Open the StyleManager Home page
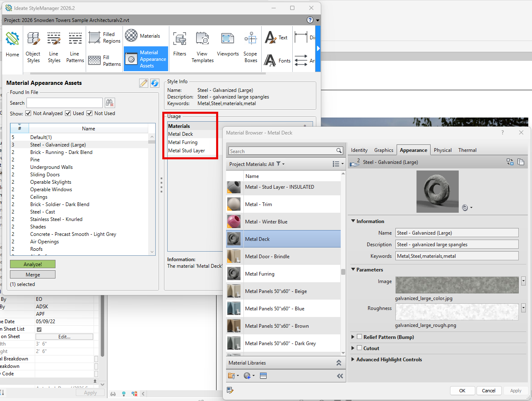This screenshot has height=401, width=532. pos(12,44)
